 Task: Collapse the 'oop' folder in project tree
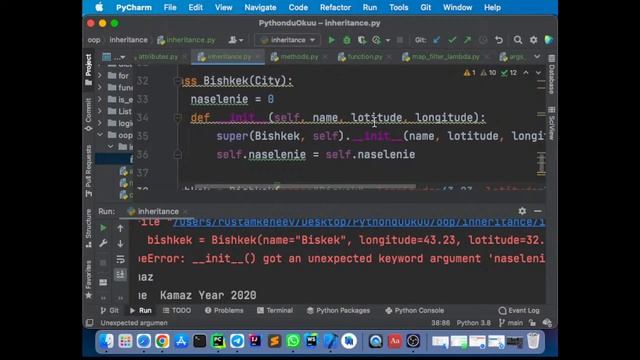point(100,134)
